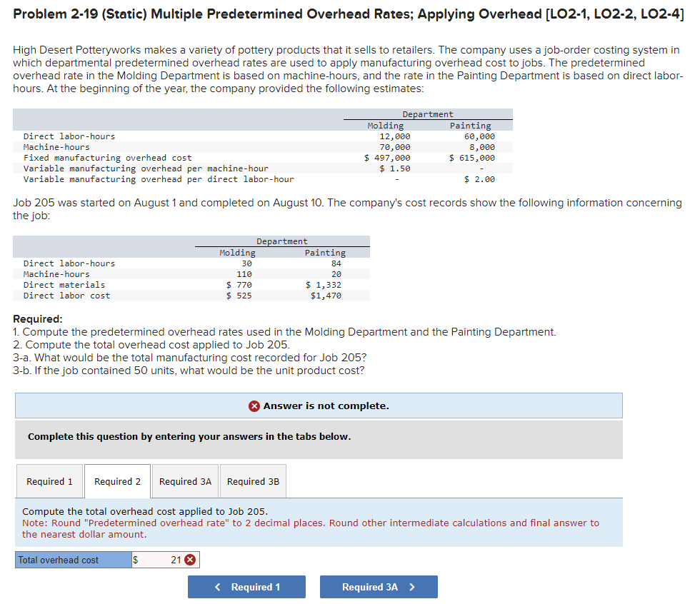Click the Problem 2-19 title heading

click(349, 13)
